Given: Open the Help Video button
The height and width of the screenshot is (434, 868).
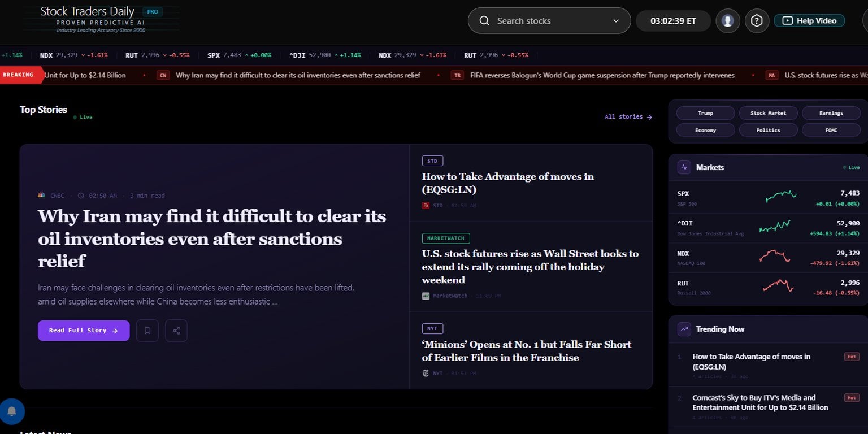Looking at the screenshot, I should click(x=809, y=20).
